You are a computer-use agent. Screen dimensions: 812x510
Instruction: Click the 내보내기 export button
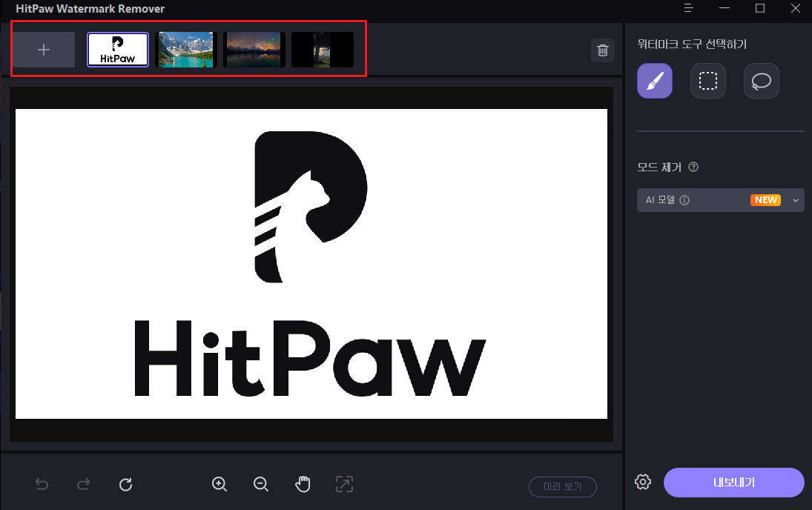tap(733, 483)
